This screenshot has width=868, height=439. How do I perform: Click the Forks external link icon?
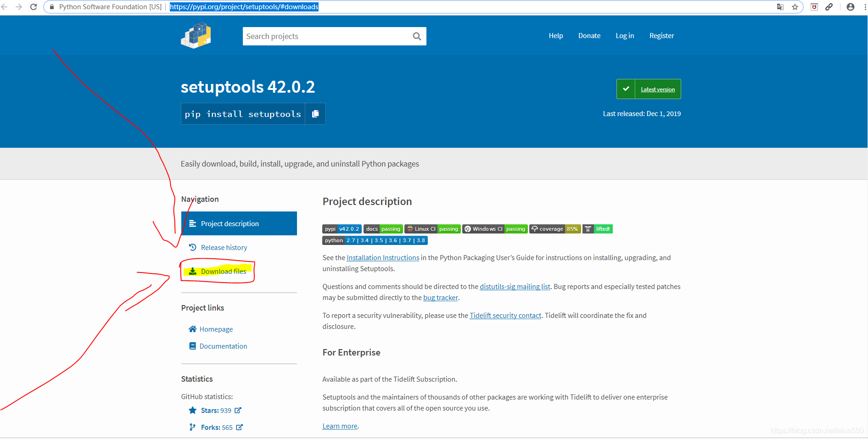[239, 427]
